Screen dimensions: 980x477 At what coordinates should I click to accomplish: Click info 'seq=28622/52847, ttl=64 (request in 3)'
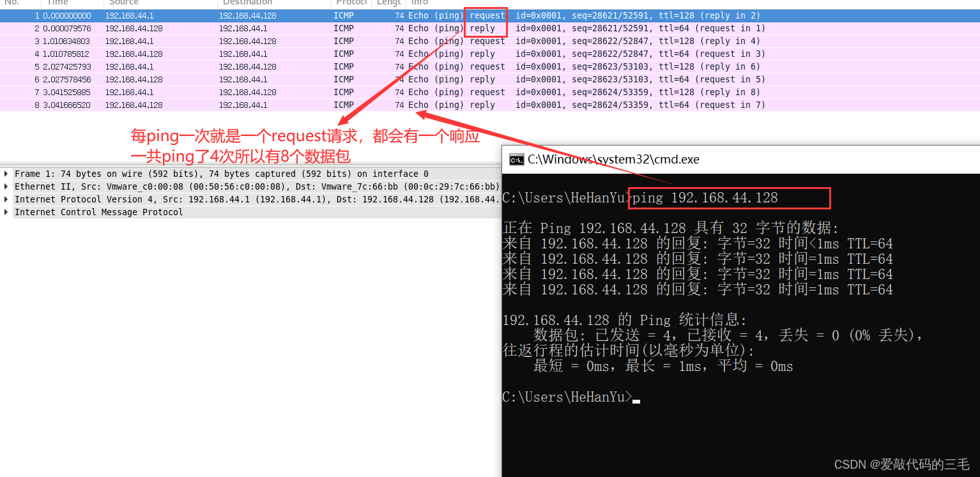669,54
